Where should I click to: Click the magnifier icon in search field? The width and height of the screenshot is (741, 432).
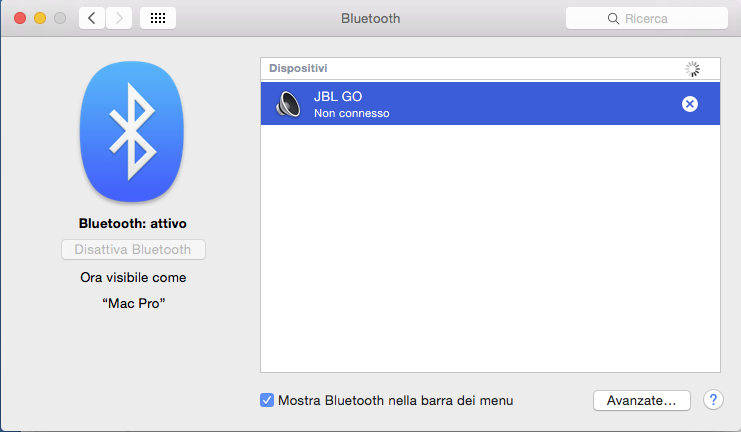tap(613, 18)
